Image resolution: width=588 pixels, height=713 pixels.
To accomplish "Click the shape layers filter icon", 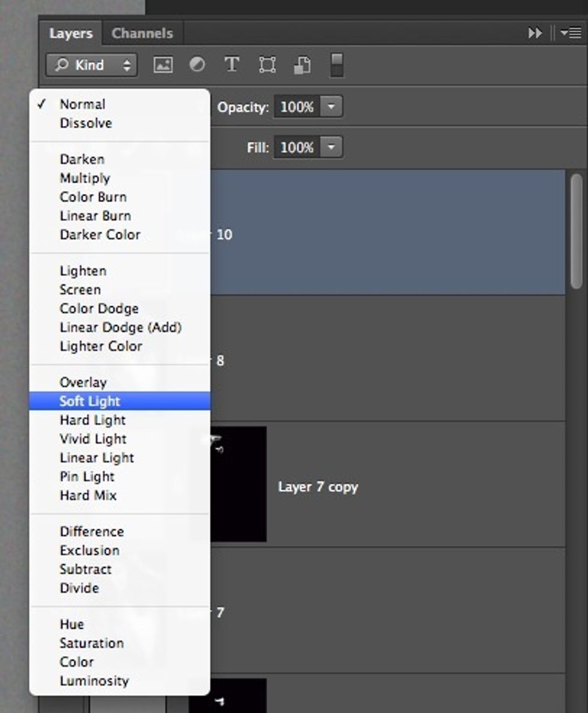I will 266,65.
